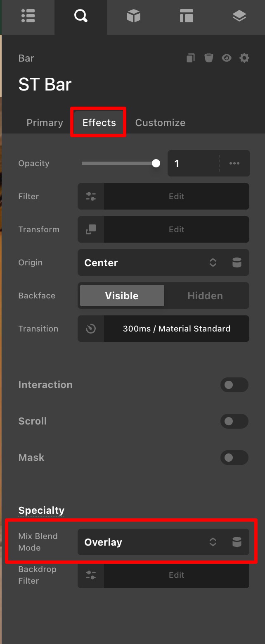Viewport: 265px width, 644px height.
Task: Click the duplicate element icon
Action: (x=190, y=58)
